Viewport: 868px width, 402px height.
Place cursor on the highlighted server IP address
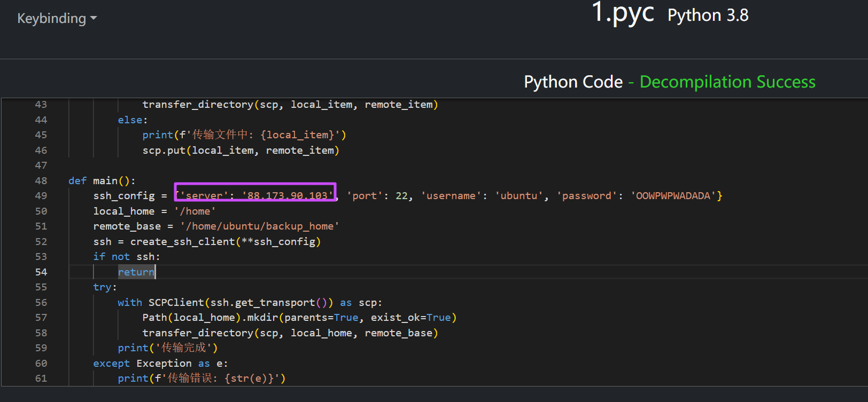[288, 196]
